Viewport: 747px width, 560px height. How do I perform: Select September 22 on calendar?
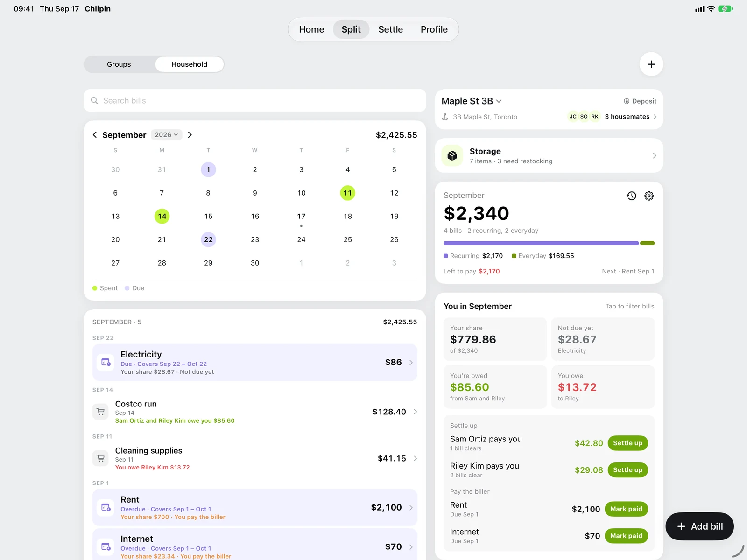tap(208, 239)
